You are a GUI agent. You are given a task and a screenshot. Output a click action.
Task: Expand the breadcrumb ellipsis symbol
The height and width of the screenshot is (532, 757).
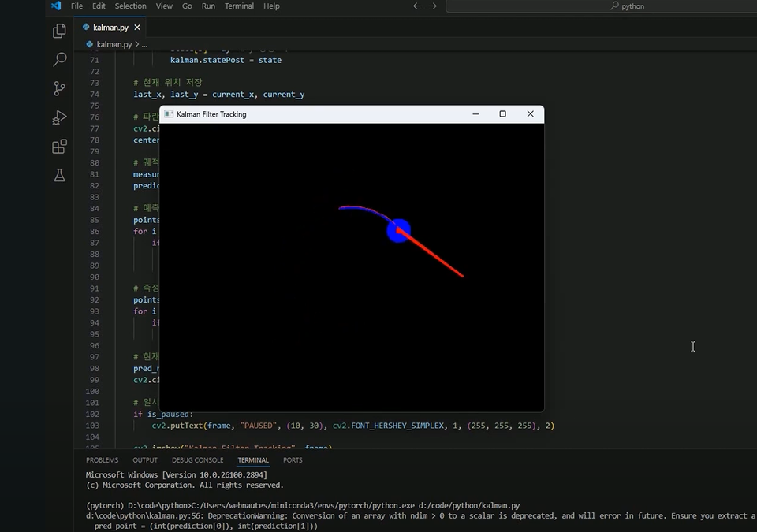point(144,44)
